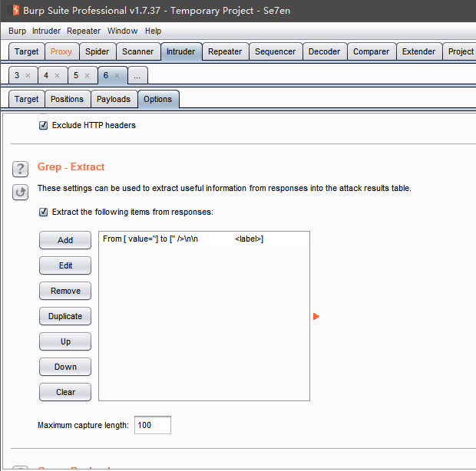Click the Clear button
The width and height of the screenshot is (476, 471).
click(65, 392)
